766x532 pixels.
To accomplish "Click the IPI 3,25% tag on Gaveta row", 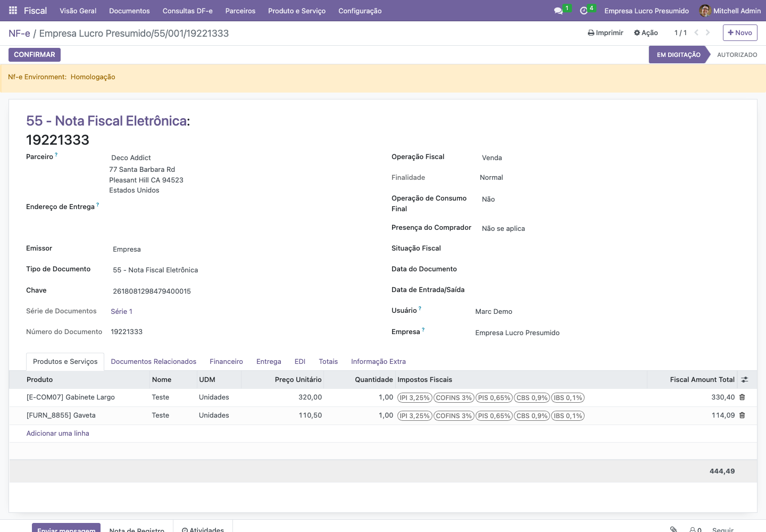I will (414, 415).
